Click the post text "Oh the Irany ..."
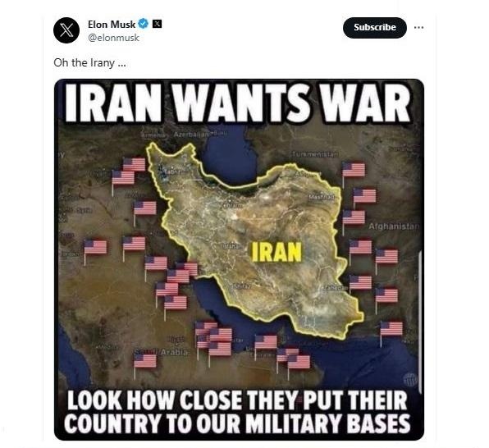489x448 pixels. coord(89,62)
